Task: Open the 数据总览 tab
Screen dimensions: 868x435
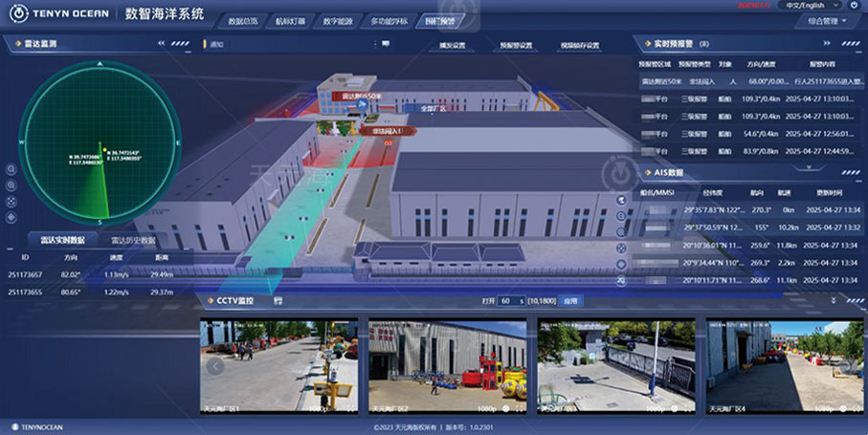Action: click(x=248, y=20)
